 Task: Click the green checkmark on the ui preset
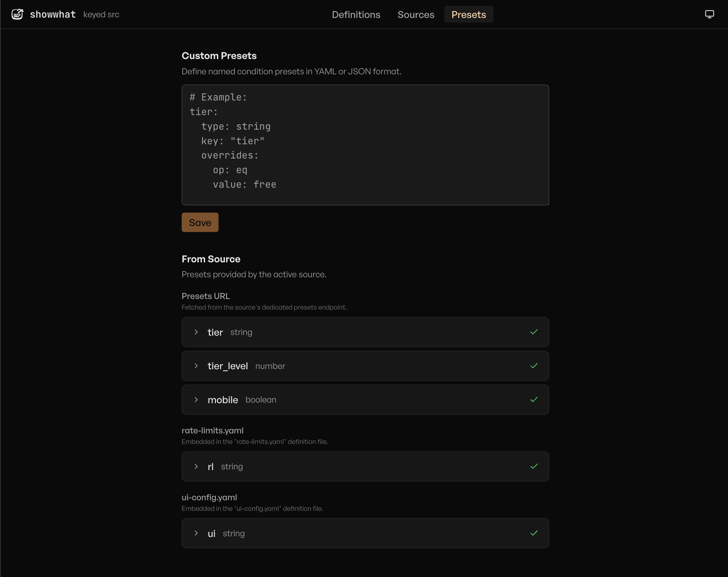533,533
